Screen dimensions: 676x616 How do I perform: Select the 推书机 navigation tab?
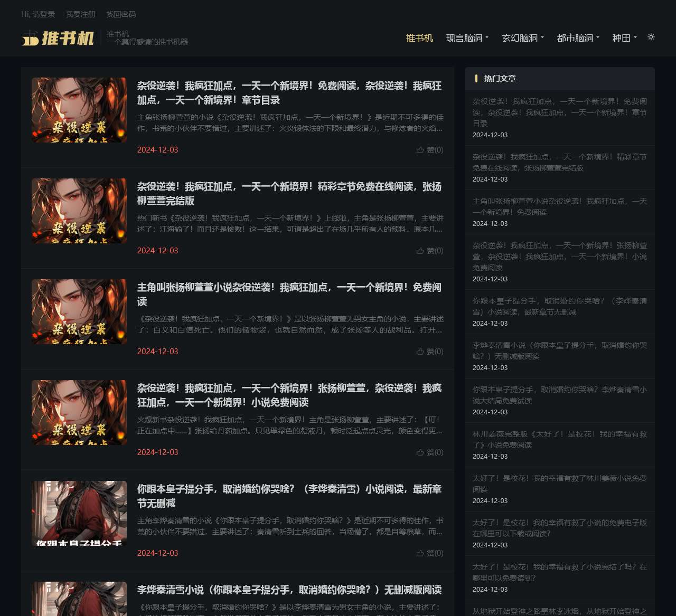419,38
